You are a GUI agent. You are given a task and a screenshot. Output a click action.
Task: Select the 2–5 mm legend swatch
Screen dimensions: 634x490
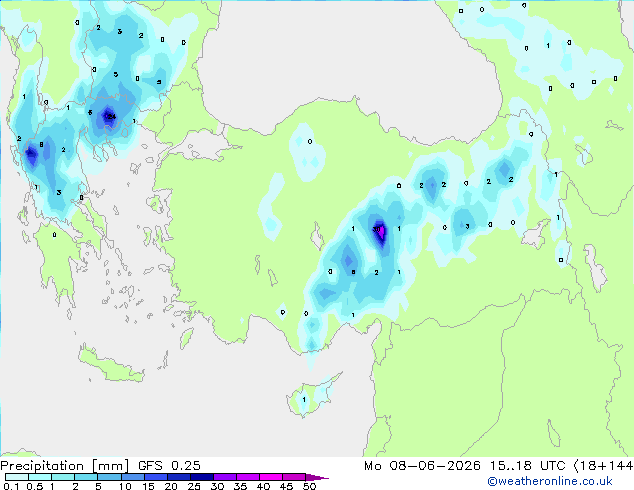(x=86, y=477)
